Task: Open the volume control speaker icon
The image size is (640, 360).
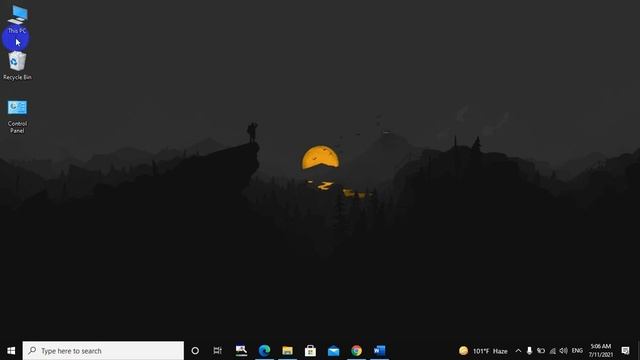Action: pos(564,351)
